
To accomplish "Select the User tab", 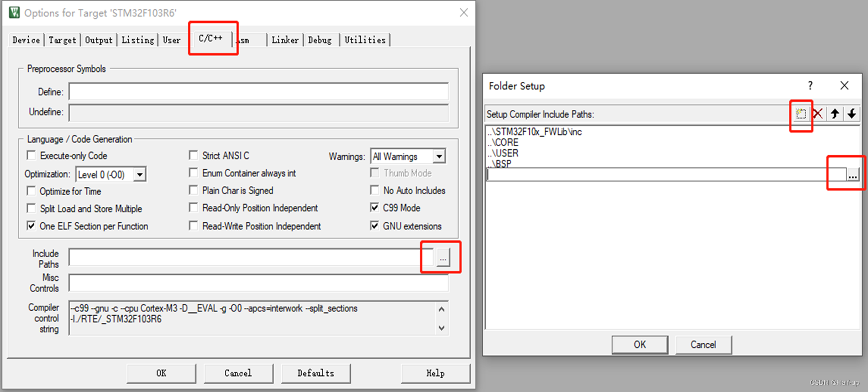I will 171,40.
